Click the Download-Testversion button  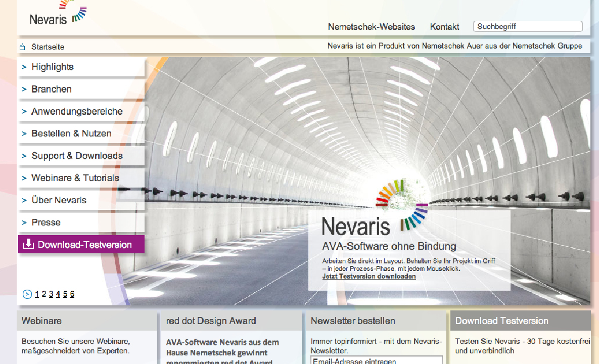coord(81,244)
